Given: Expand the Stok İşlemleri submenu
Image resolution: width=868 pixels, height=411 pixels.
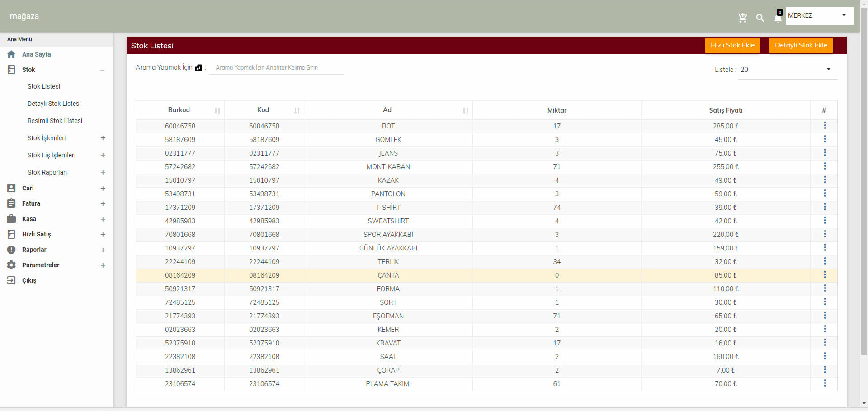Looking at the screenshot, I should [103, 138].
